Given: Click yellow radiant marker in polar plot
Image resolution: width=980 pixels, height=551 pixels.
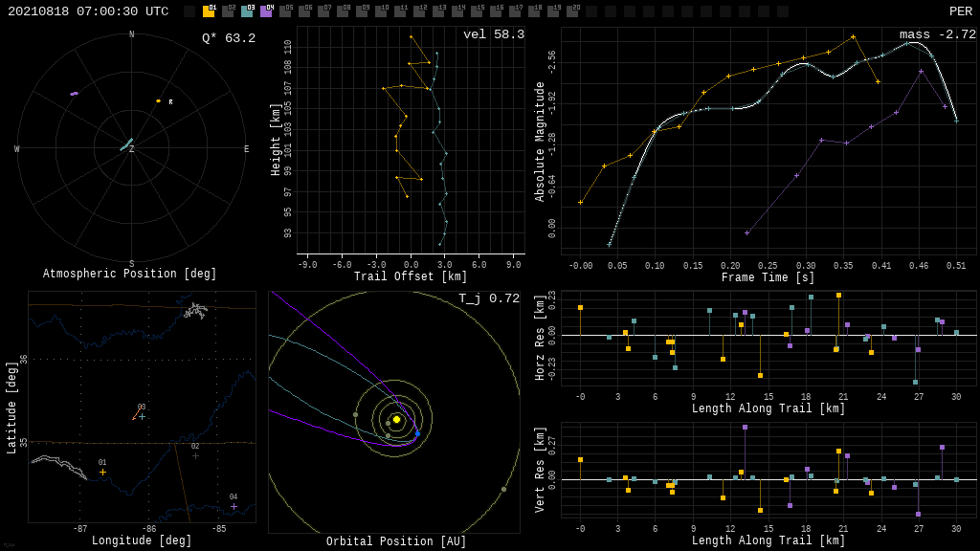Looking at the screenshot, I should 159,100.
